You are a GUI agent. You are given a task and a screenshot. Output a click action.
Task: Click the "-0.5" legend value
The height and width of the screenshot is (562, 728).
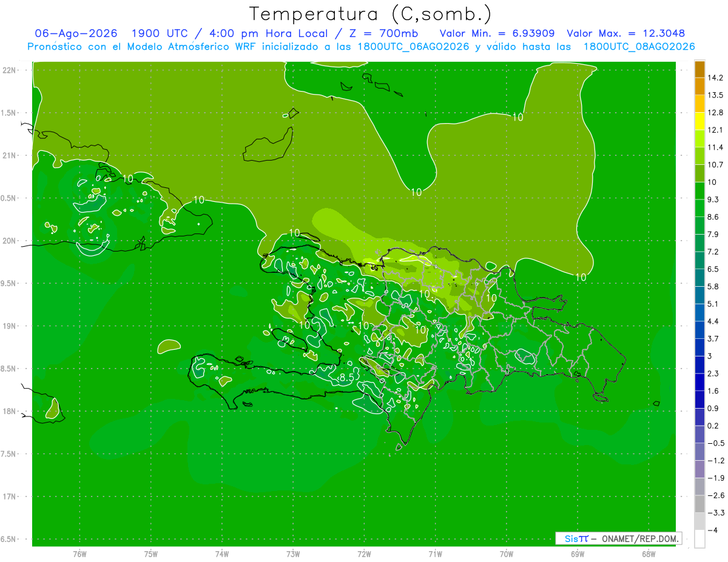tap(715, 443)
